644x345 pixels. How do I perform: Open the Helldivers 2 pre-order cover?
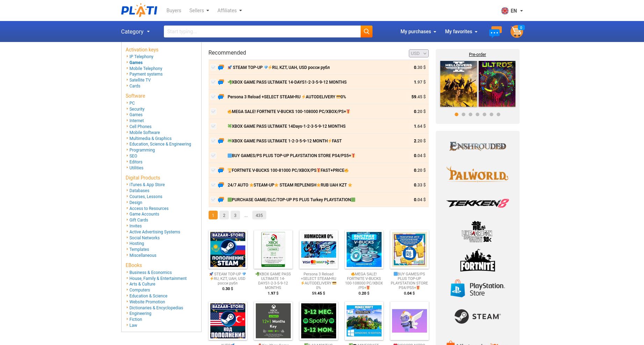pos(458,84)
